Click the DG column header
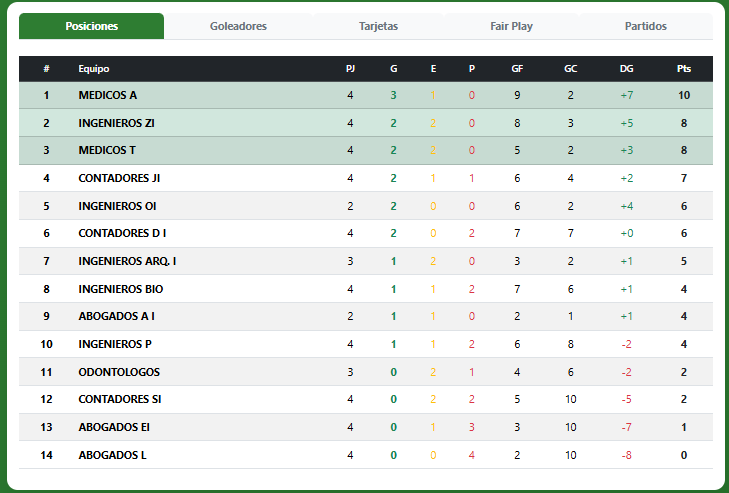The height and width of the screenshot is (493, 729). click(x=627, y=69)
